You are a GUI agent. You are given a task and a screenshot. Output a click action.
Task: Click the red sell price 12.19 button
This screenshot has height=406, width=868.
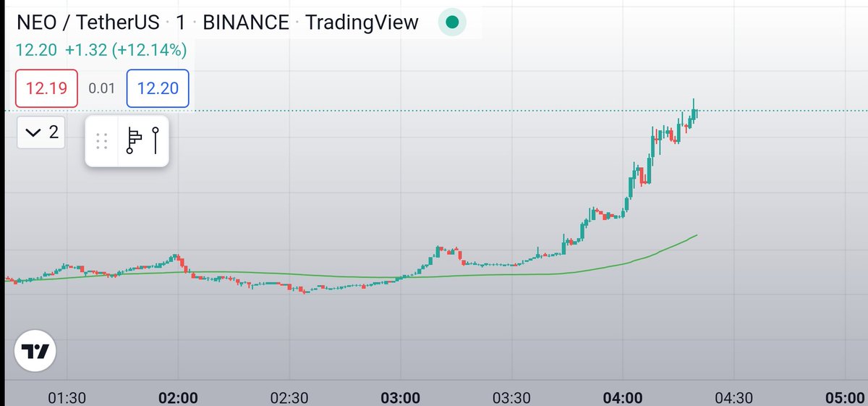coord(46,88)
